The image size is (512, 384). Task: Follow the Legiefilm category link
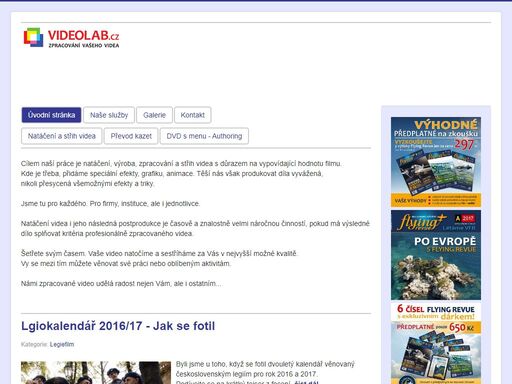[x=62, y=344]
